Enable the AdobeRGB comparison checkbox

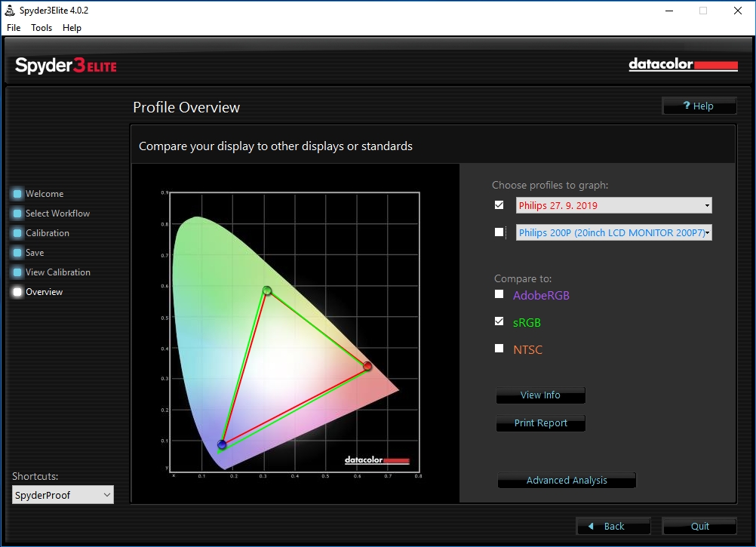pos(499,294)
